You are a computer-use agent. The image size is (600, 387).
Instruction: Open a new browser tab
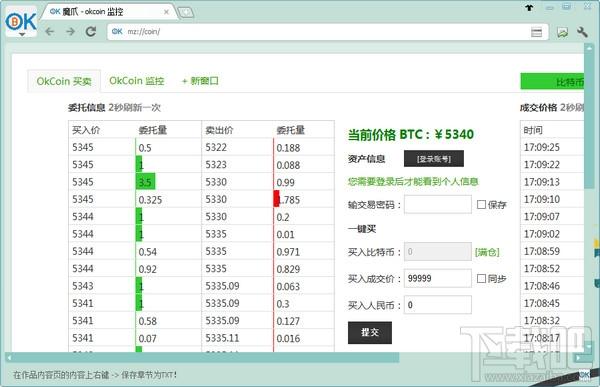(186, 13)
